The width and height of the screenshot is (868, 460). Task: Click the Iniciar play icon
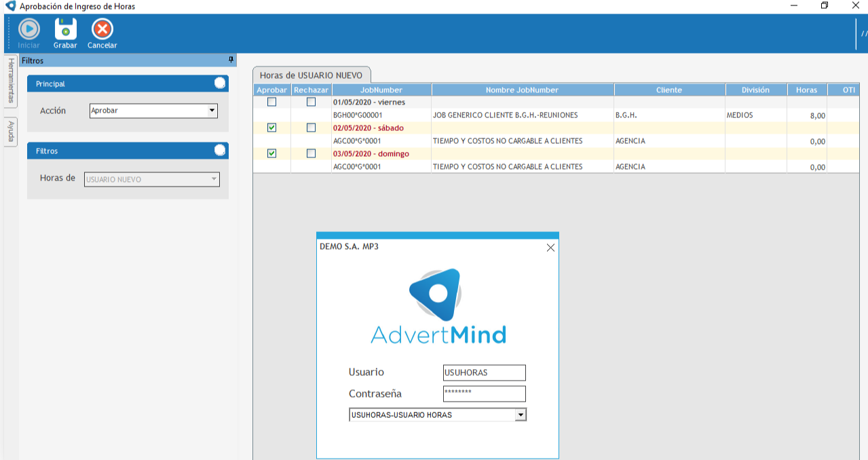[29, 30]
